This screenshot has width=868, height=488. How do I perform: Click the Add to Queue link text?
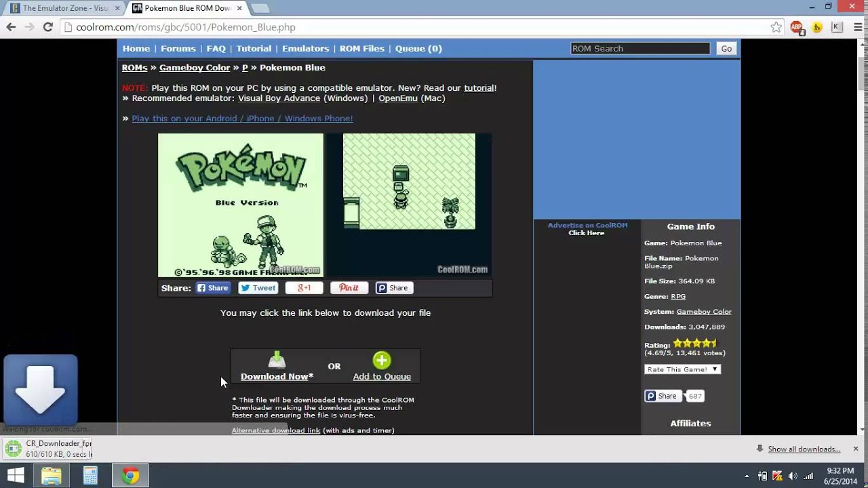click(x=382, y=377)
